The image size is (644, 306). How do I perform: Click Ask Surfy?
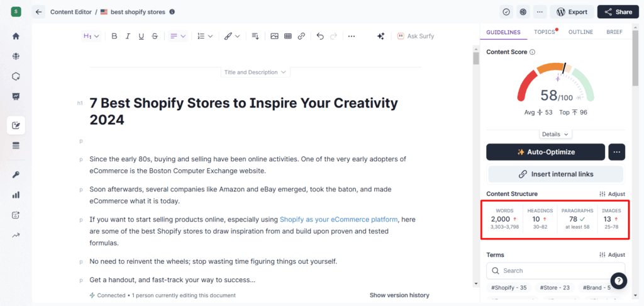(x=415, y=36)
